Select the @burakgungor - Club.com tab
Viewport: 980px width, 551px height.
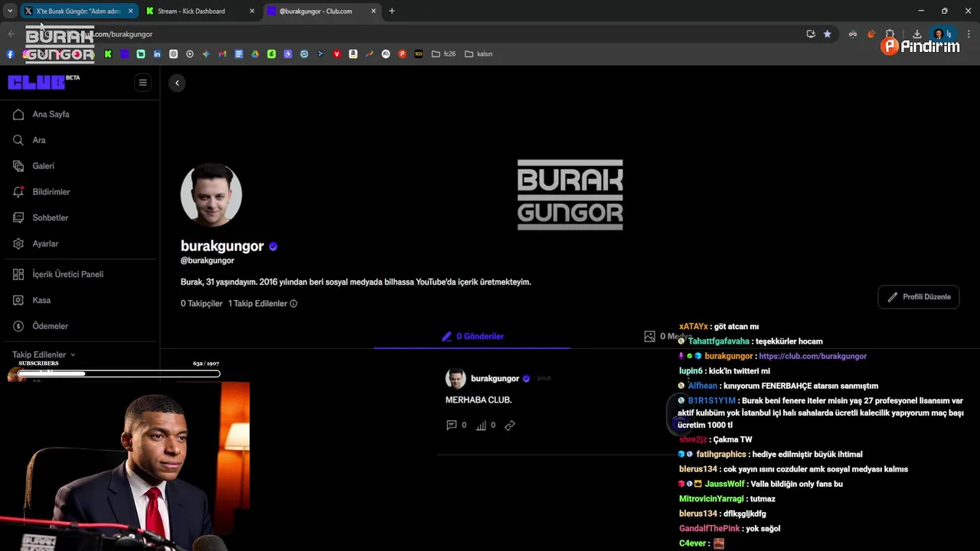(x=322, y=11)
